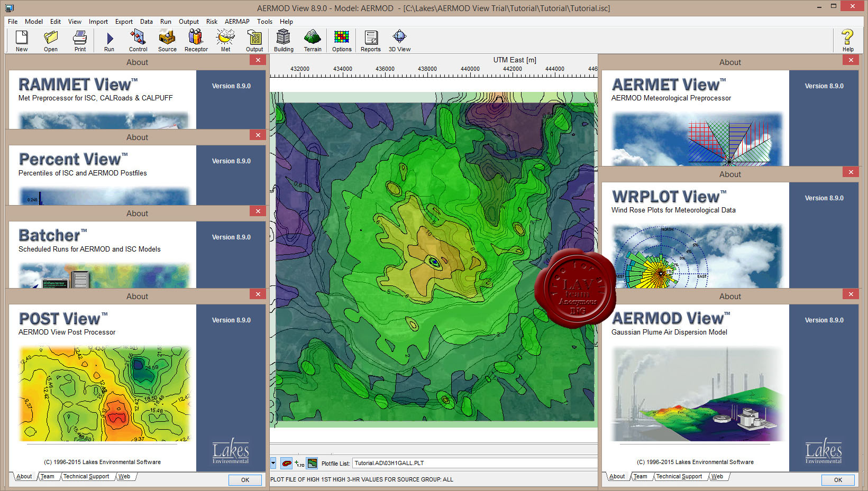
Task: Select Technical Support tab in AERMOD View dialog
Action: click(x=679, y=477)
